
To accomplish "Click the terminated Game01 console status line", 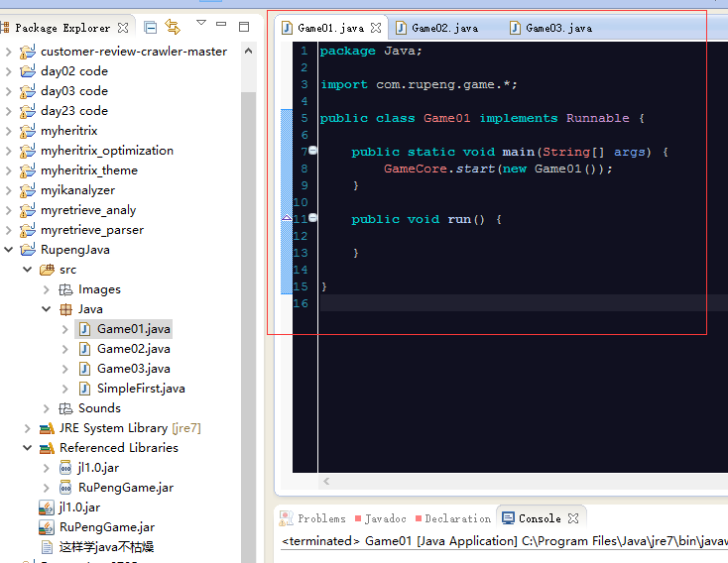I will click(x=505, y=541).
